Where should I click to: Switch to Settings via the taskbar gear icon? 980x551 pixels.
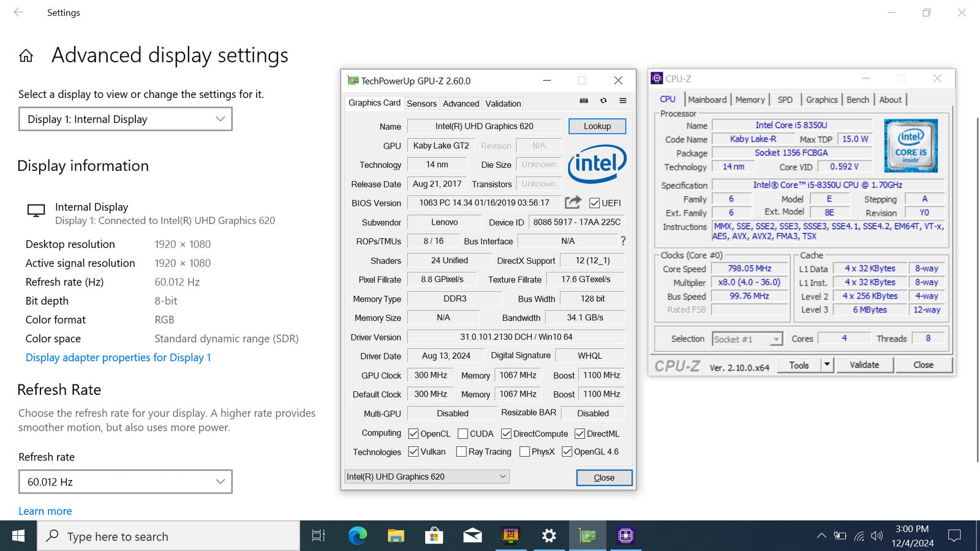549,536
